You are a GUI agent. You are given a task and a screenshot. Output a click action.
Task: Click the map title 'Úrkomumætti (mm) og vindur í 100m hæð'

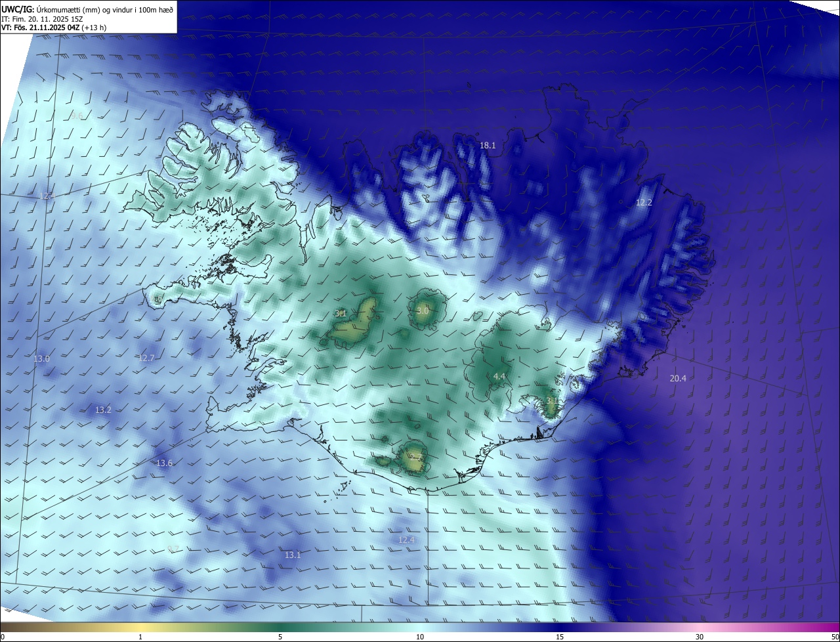coord(104,9)
